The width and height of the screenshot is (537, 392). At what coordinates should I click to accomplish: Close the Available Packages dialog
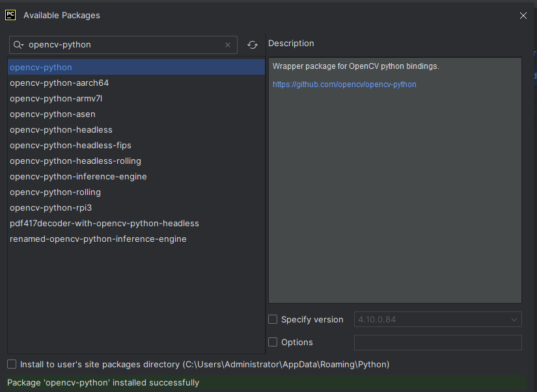click(x=523, y=16)
